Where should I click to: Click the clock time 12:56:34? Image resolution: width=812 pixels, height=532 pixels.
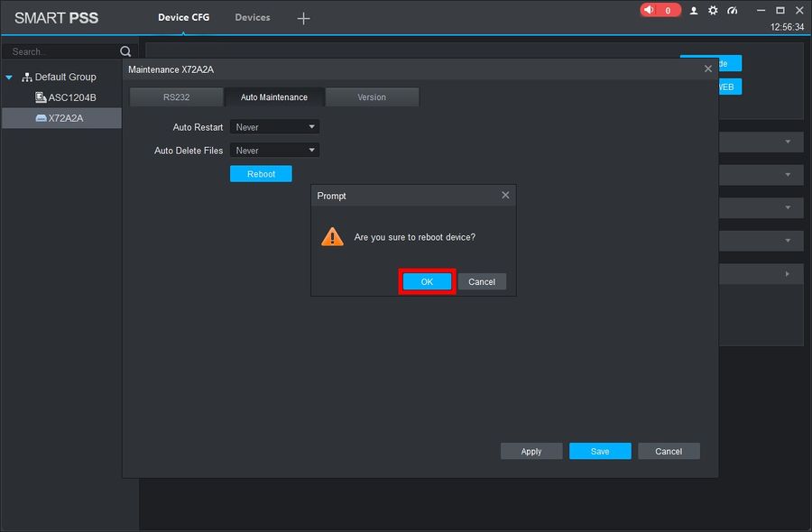coord(787,27)
